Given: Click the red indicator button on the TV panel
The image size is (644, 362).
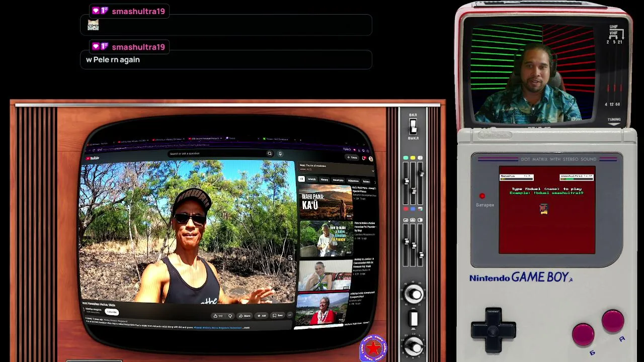Looking at the screenshot, I should click(406, 209).
